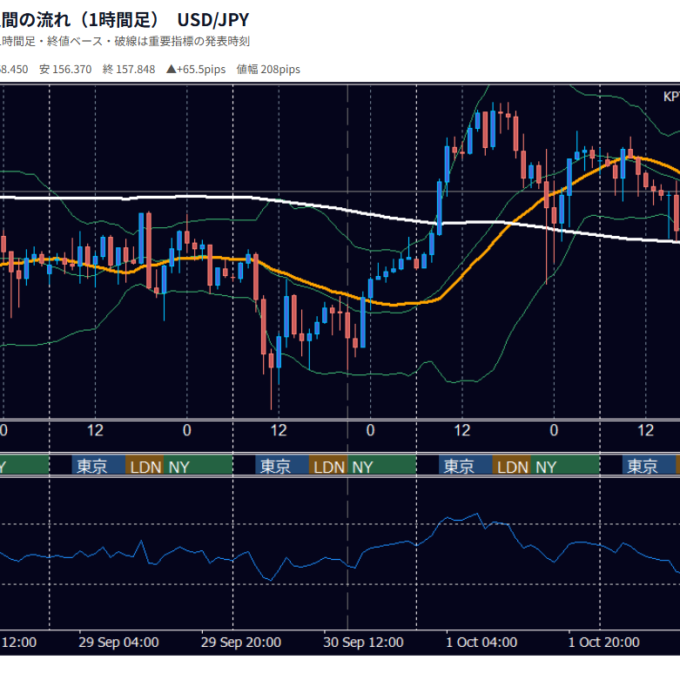
Task: Select the subtitle about 終値ベース and 破線
Action: 125,42
